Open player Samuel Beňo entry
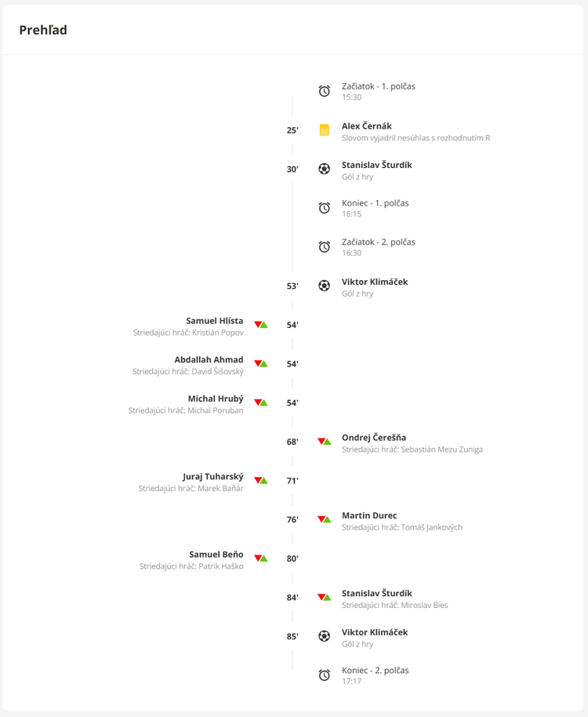The image size is (588, 717). (216, 554)
